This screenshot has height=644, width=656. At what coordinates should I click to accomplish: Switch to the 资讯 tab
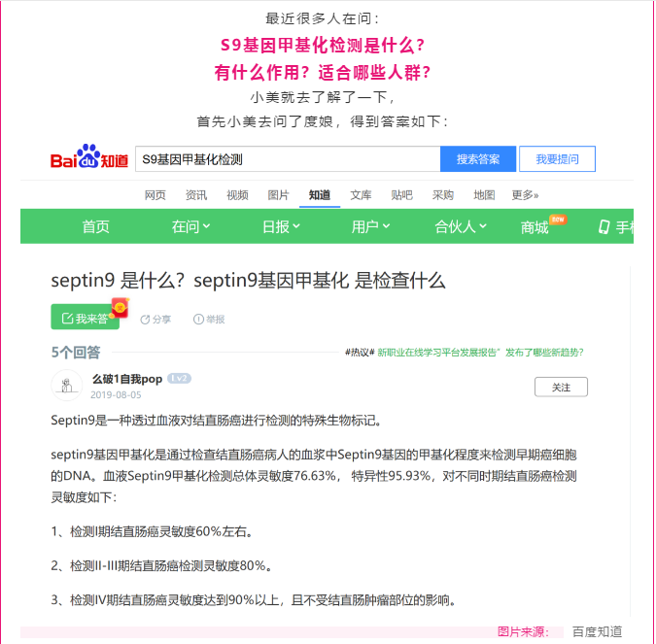(196, 195)
